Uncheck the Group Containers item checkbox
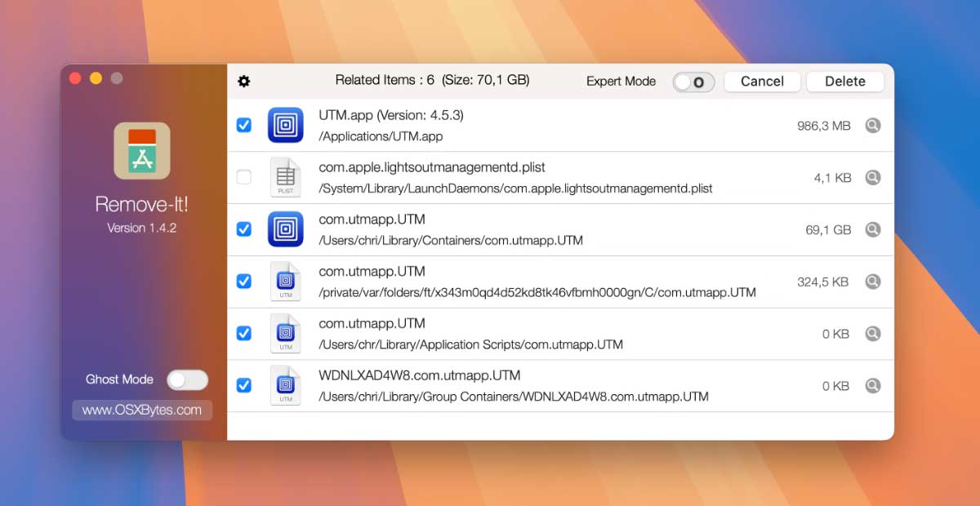 [243, 385]
